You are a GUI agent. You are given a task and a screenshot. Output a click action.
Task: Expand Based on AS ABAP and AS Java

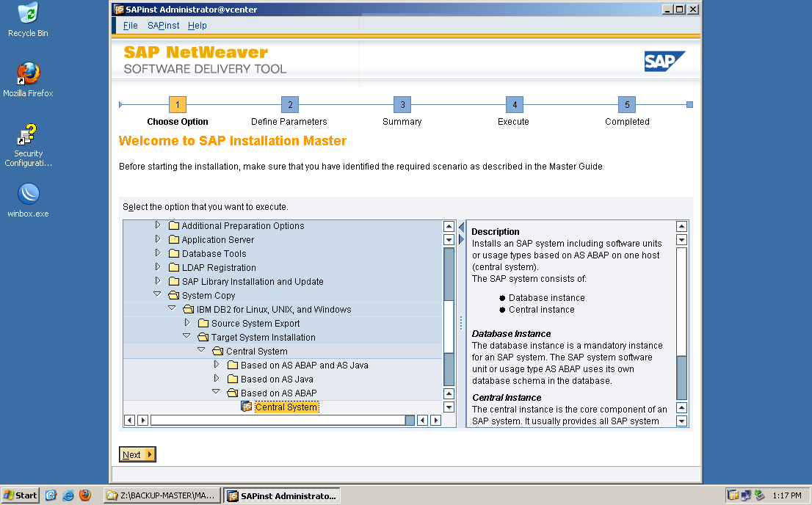point(217,365)
